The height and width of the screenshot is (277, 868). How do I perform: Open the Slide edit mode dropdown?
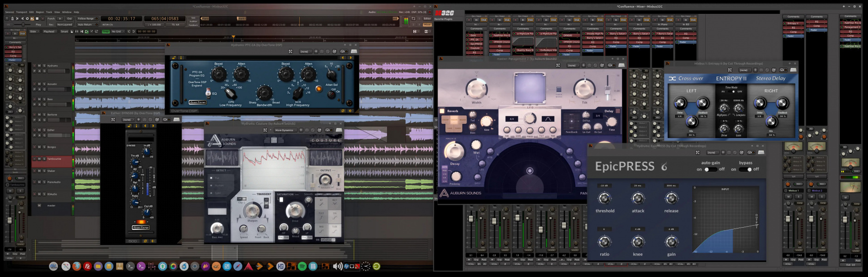[34, 31]
